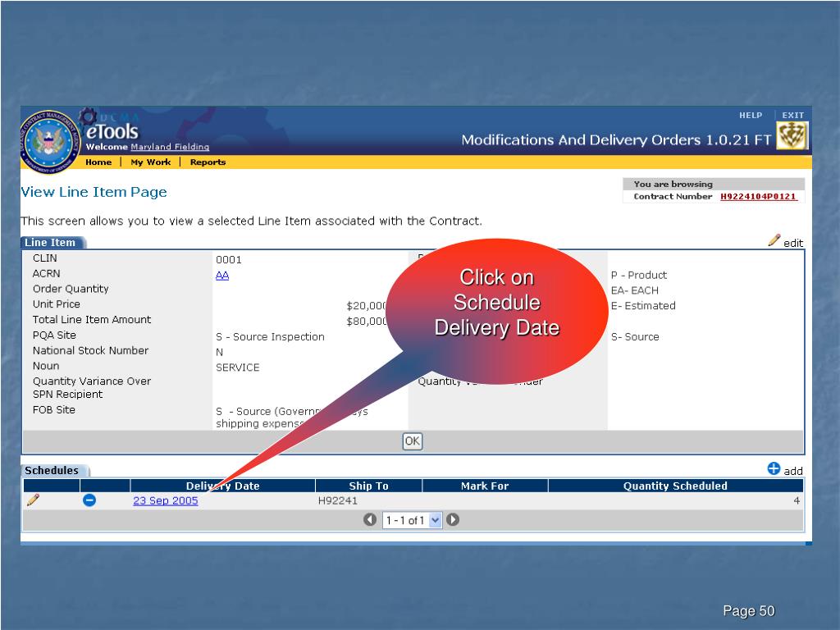Screen dimensions: 840x630
Task: Click the blue minus remove schedule icon
Action: tap(89, 501)
